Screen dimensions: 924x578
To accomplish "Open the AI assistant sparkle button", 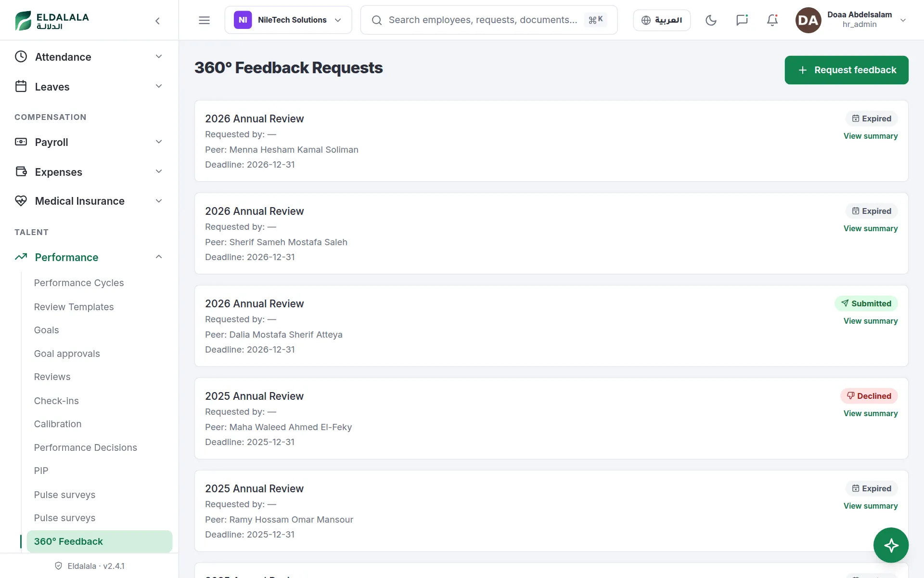I will click(x=891, y=545).
